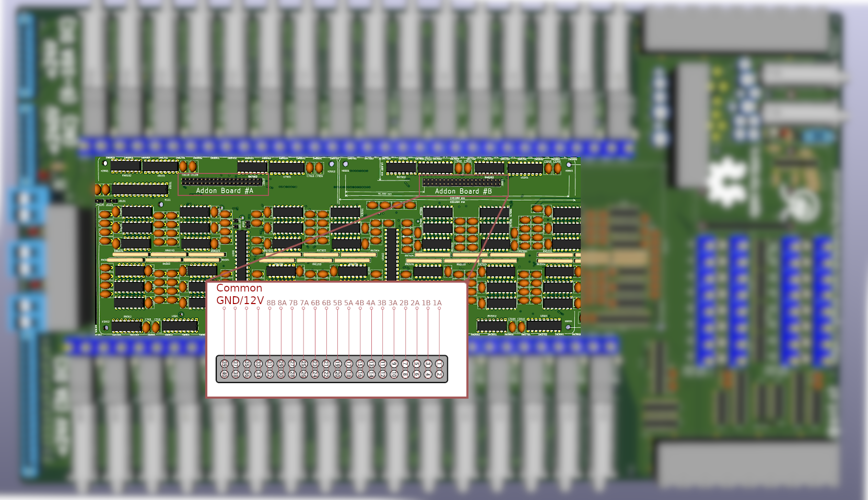This screenshot has width=868, height=500.
Task: Select connector pin 7
Action: 405,364
